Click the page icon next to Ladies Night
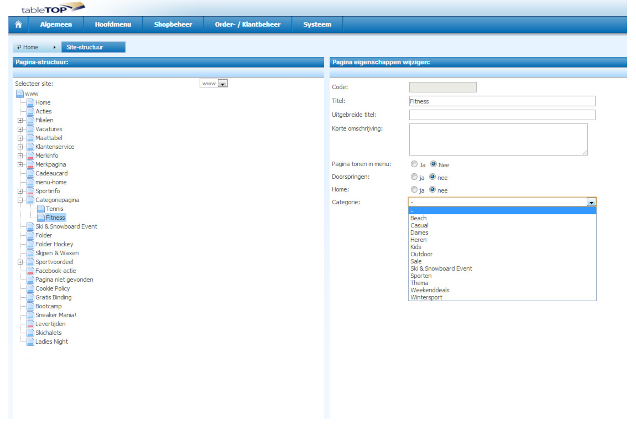The width and height of the screenshot is (636, 424). [30, 342]
